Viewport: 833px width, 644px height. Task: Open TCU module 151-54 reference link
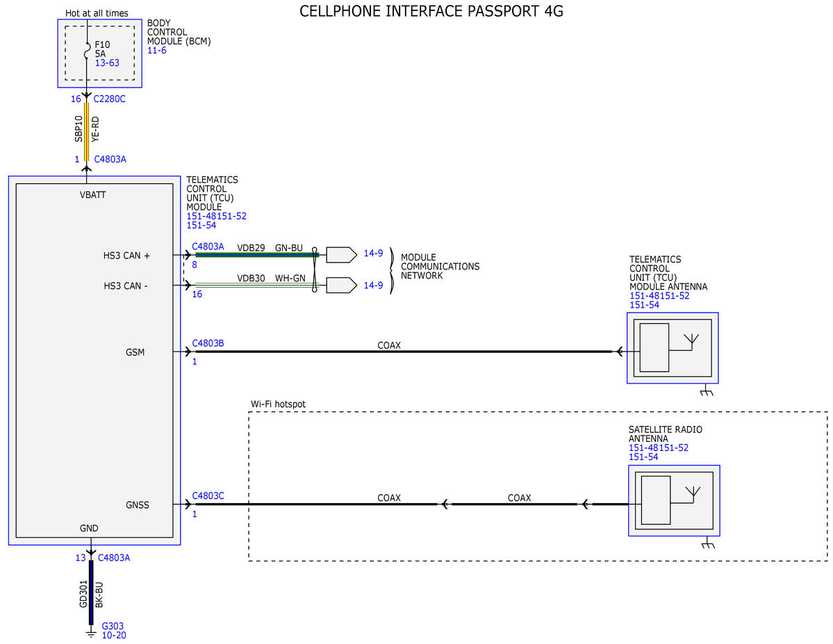click(201, 225)
